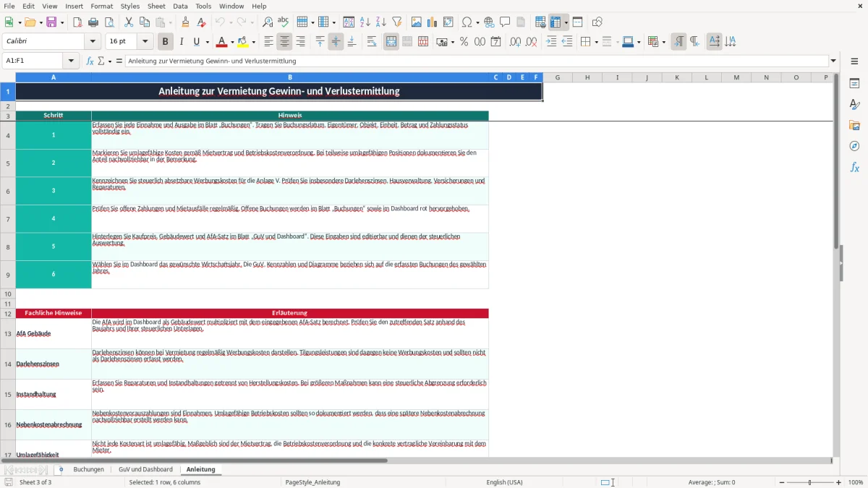868x488 pixels.
Task: Click the Format as Date icon
Action: coord(495,42)
